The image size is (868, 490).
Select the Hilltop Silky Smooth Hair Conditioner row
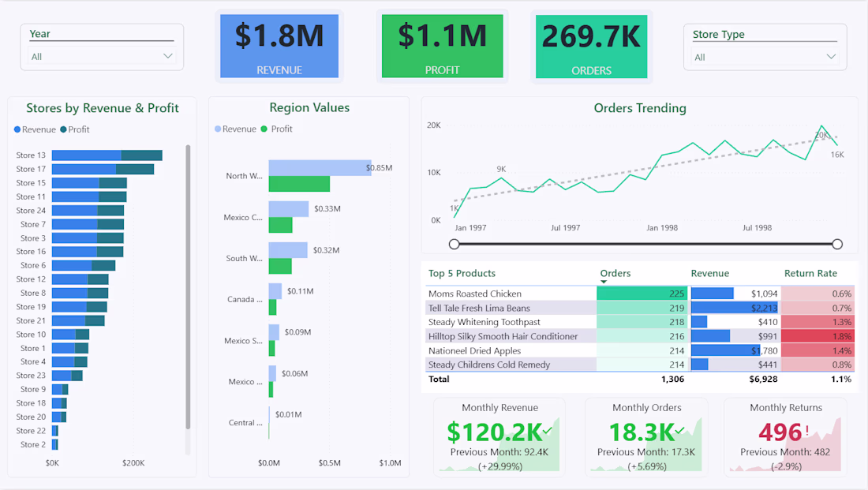[639, 337]
